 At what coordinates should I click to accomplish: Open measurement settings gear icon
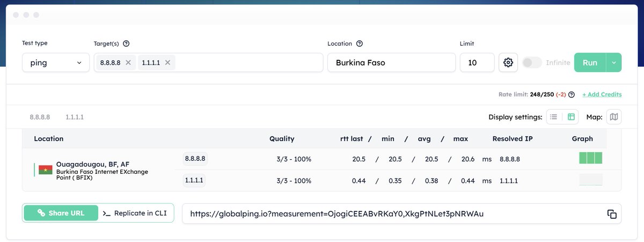click(508, 62)
